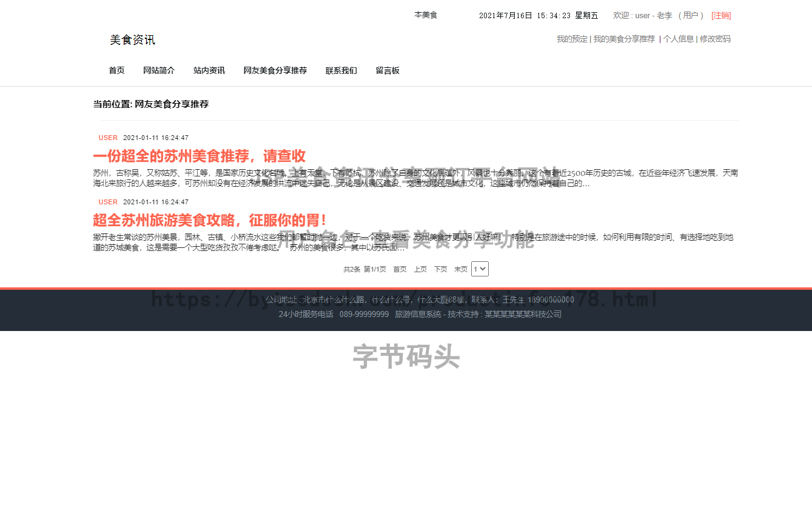This screenshot has width=812, height=505.
Task: Click the 本美食 label in the header
Action: [x=425, y=15]
